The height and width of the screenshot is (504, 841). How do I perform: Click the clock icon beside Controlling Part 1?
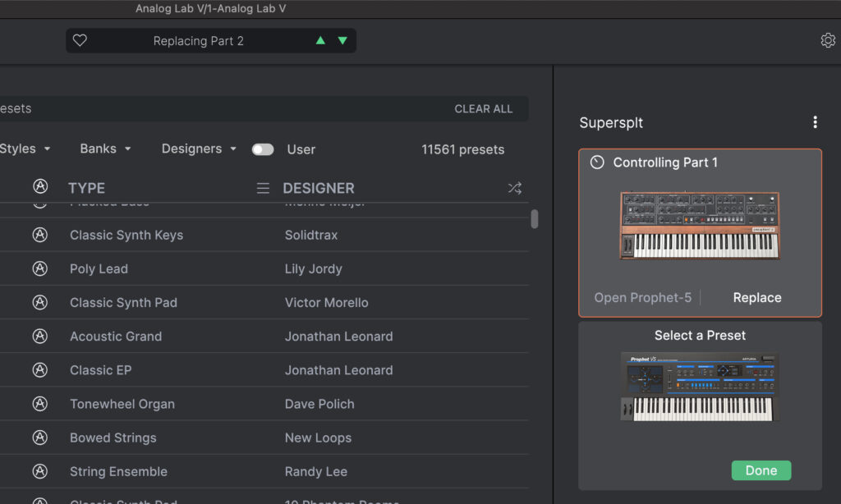597,163
